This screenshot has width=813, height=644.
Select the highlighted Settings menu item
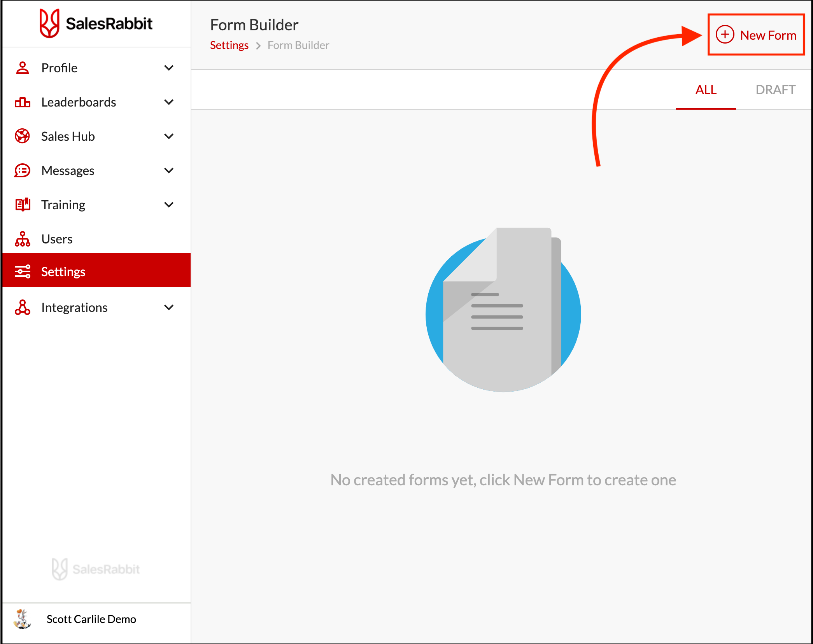96,270
